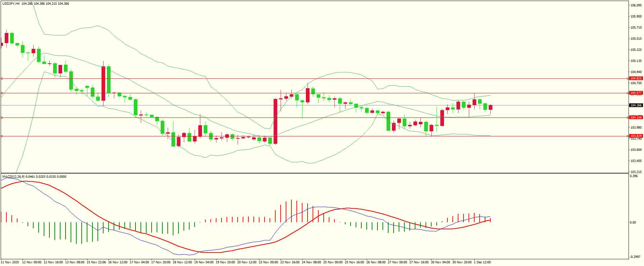Click the 16 Nov 12:00 time label
Image resolution: width=644 pixels, height=266 pixels.
118,262
